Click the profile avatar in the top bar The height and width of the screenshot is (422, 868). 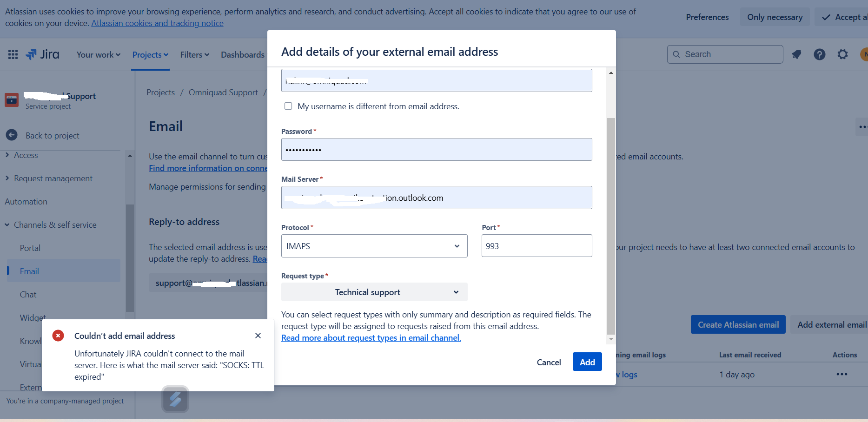pos(864,54)
